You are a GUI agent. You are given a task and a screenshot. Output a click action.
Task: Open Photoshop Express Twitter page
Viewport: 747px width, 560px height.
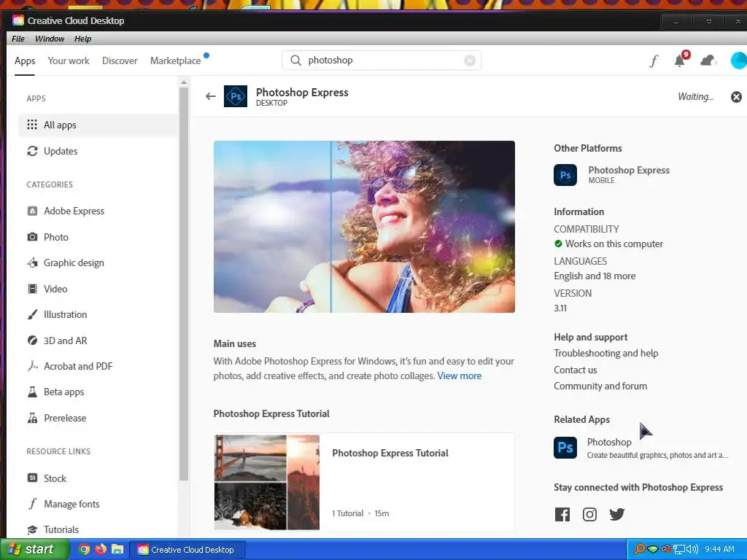[x=617, y=514]
